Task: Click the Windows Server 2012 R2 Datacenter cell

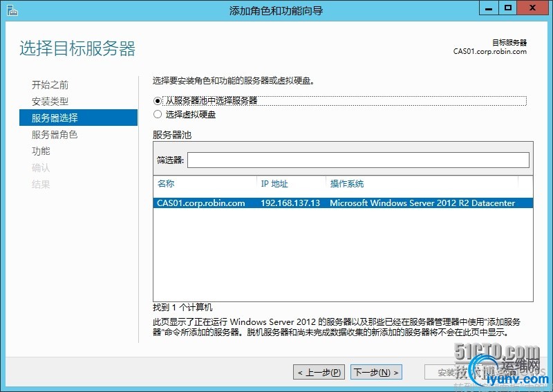Action: pyautogui.click(x=422, y=203)
